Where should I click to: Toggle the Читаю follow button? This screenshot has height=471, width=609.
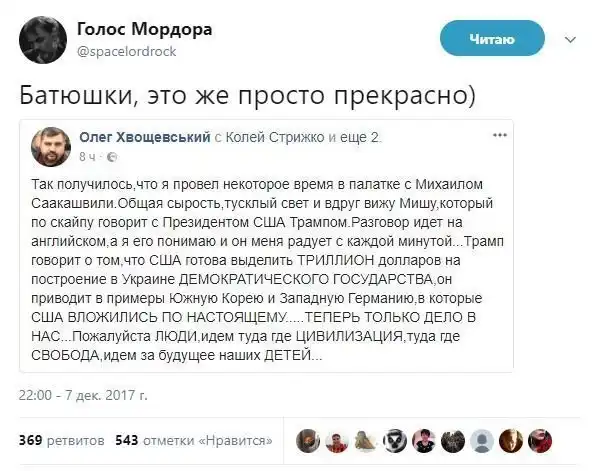point(491,39)
